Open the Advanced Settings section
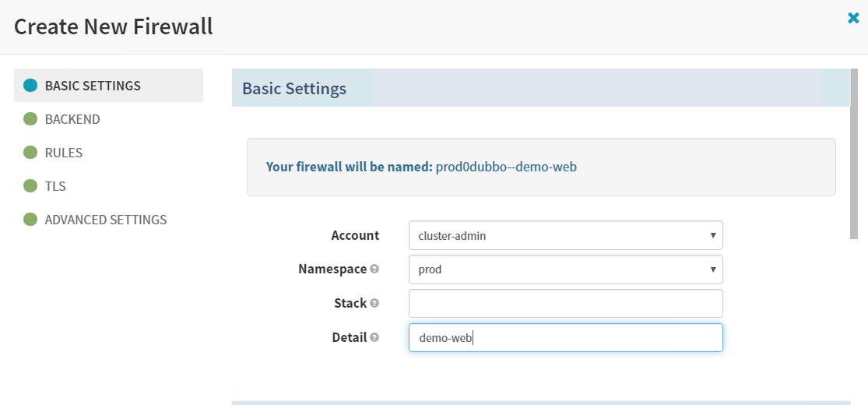The width and height of the screenshot is (868, 405). tap(106, 220)
